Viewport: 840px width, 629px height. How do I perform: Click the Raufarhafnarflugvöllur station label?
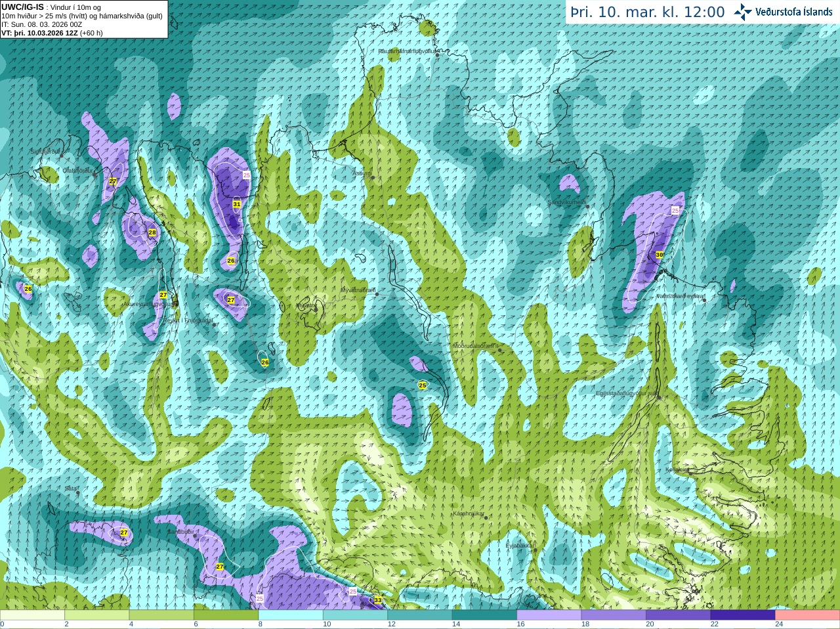click(x=408, y=51)
